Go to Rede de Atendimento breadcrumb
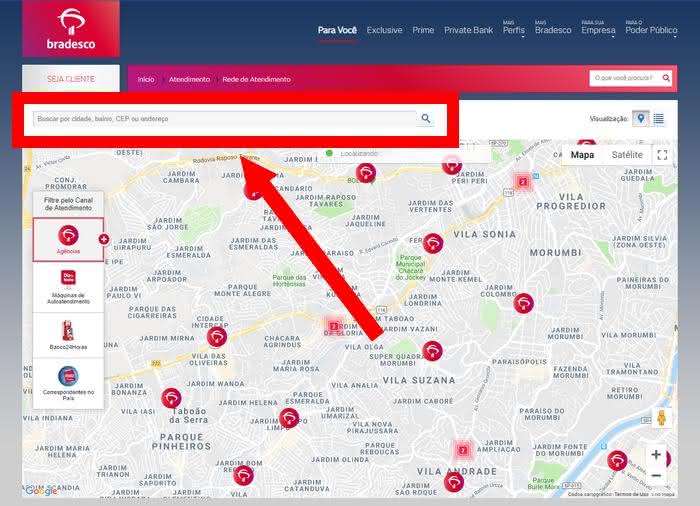 tap(256, 79)
